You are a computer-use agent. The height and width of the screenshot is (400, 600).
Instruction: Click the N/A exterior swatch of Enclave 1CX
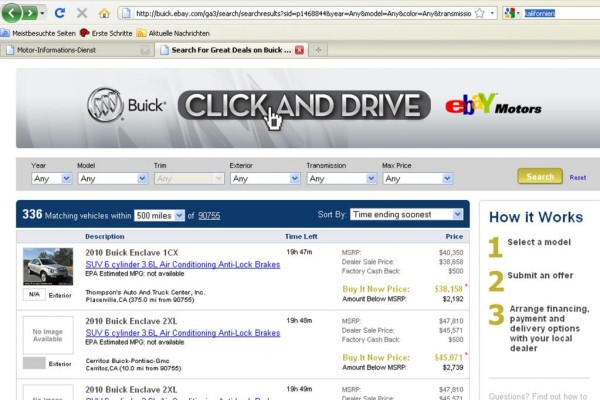[34, 294]
